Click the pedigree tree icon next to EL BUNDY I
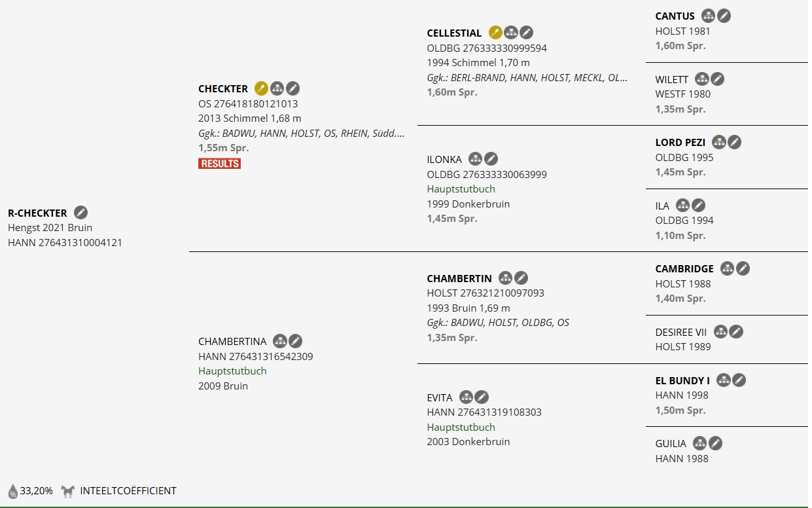The image size is (812, 508). 723,380
